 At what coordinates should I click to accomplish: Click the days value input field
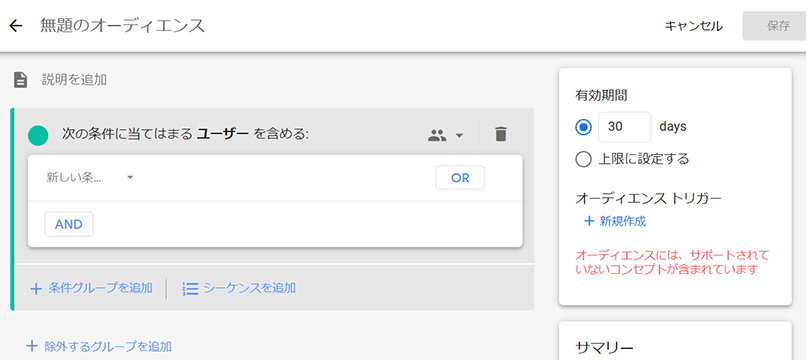(625, 127)
